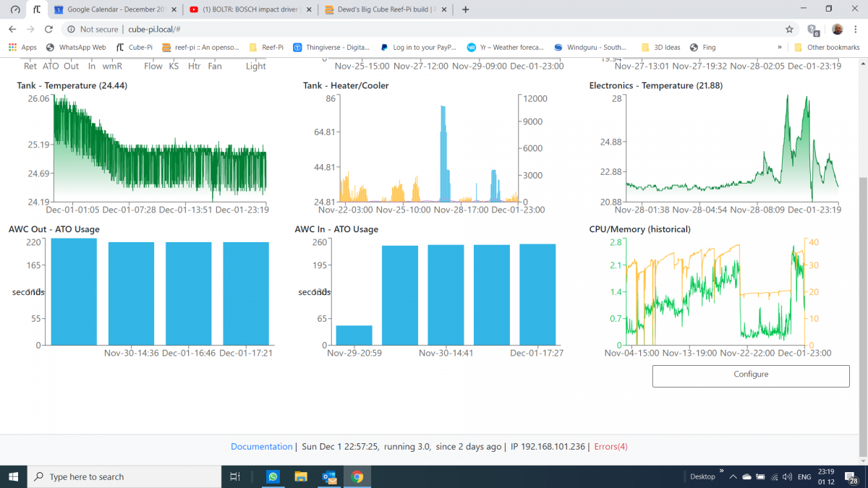Viewport: 868px width, 488px height.
Task: Click the Configure button
Action: point(751,376)
